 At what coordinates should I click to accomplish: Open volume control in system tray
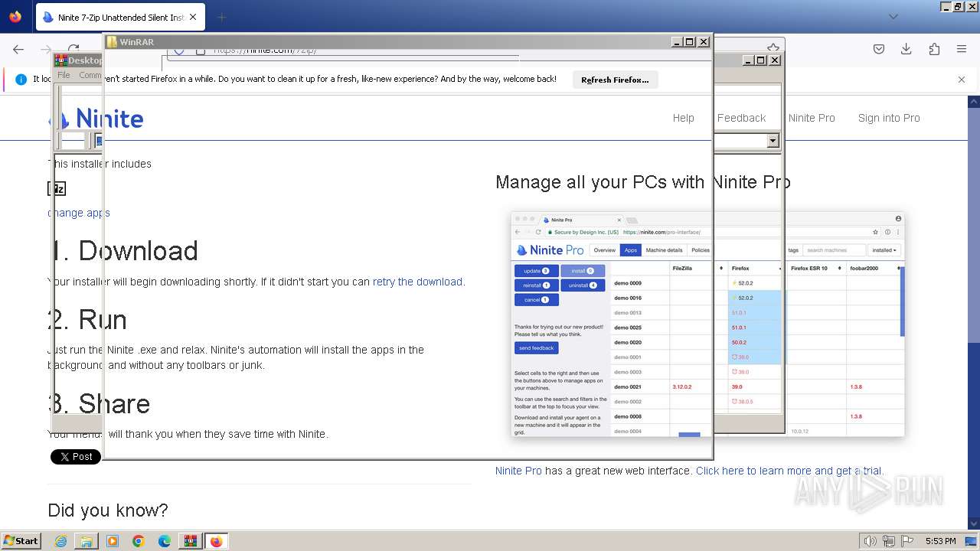(871, 541)
